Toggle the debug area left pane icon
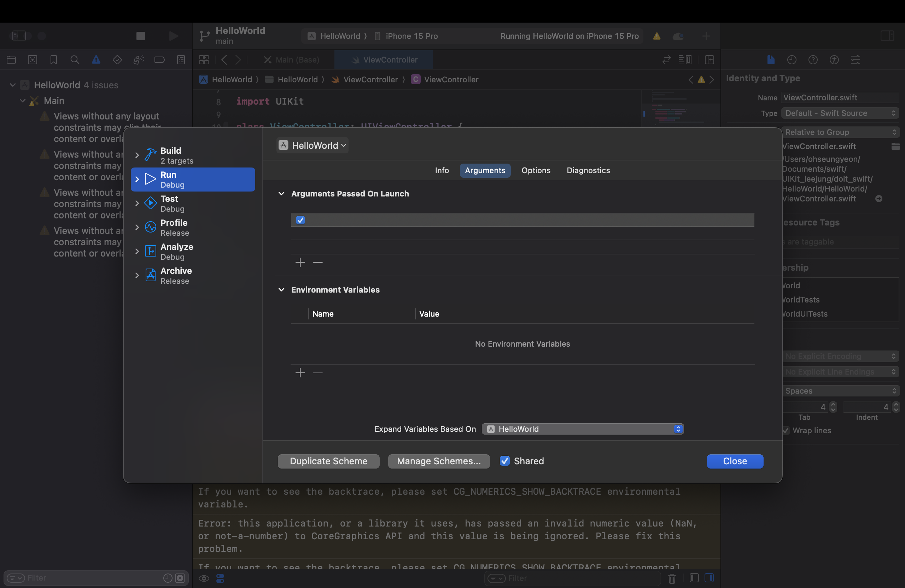 pyautogui.click(x=694, y=578)
